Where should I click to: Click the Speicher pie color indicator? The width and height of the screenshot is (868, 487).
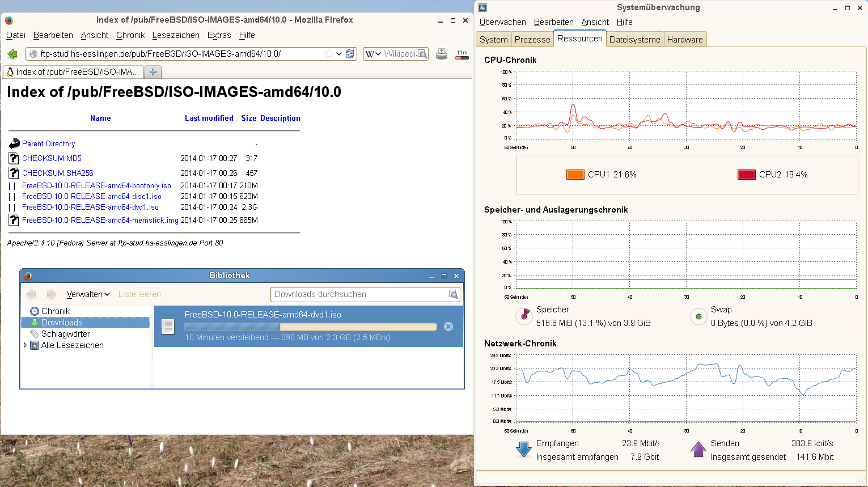coord(524,316)
